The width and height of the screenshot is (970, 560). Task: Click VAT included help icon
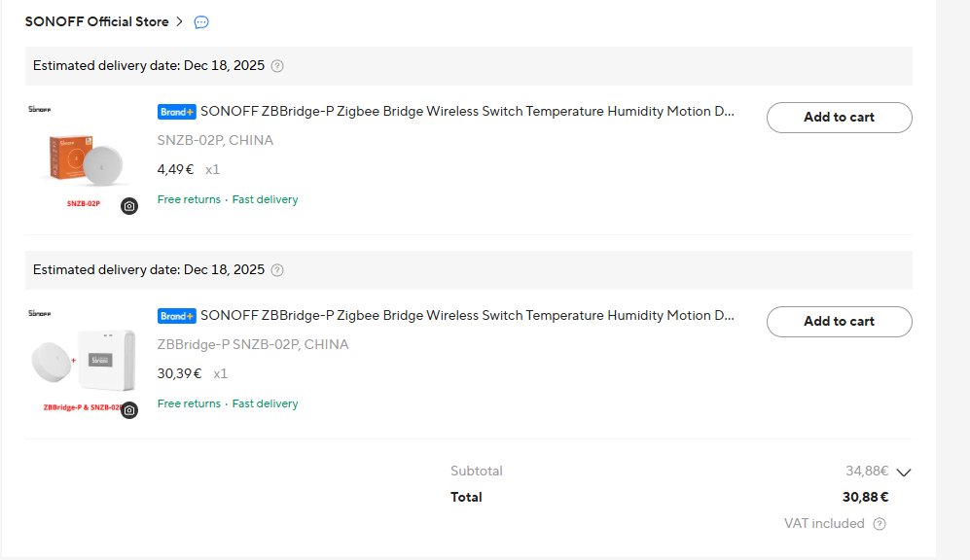tap(880, 524)
